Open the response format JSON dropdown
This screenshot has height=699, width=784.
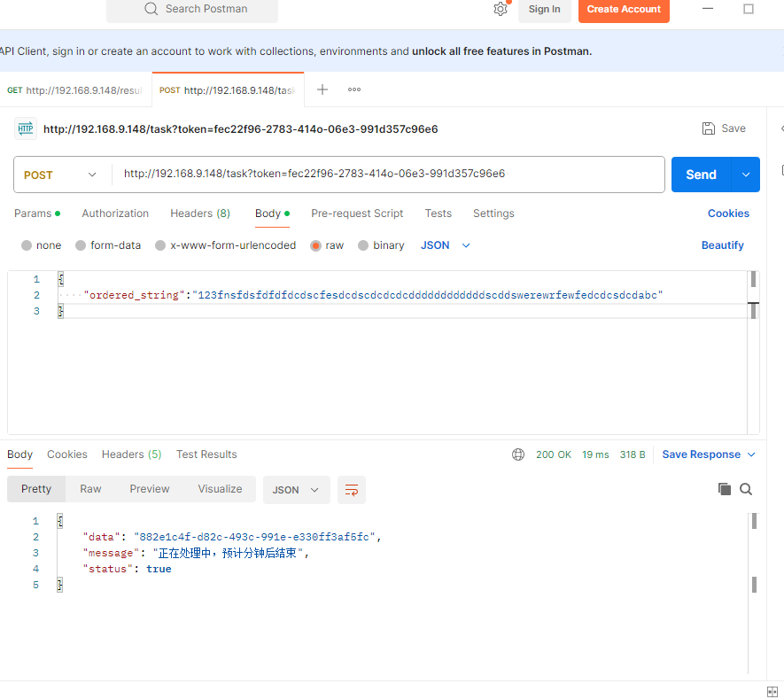(x=296, y=490)
